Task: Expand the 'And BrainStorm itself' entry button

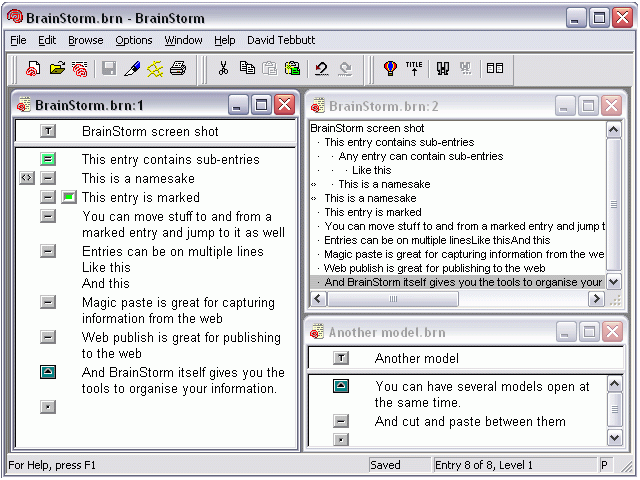Action: (x=48, y=373)
